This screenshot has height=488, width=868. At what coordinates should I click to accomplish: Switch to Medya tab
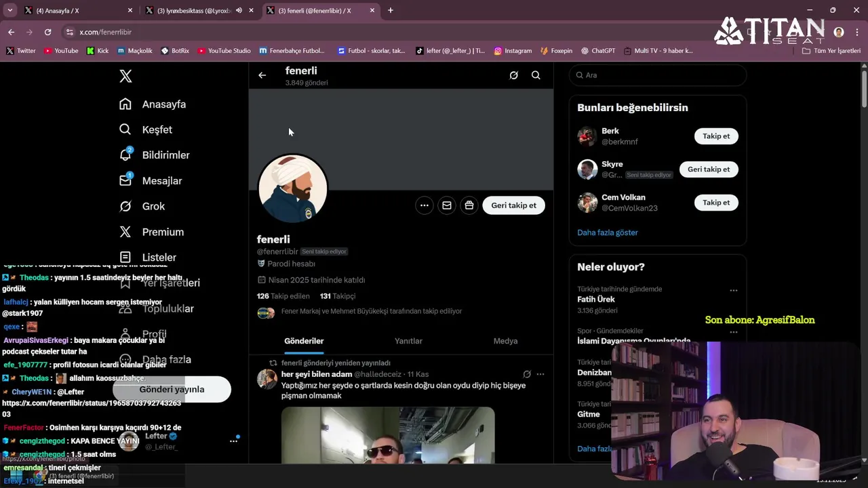point(505,341)
